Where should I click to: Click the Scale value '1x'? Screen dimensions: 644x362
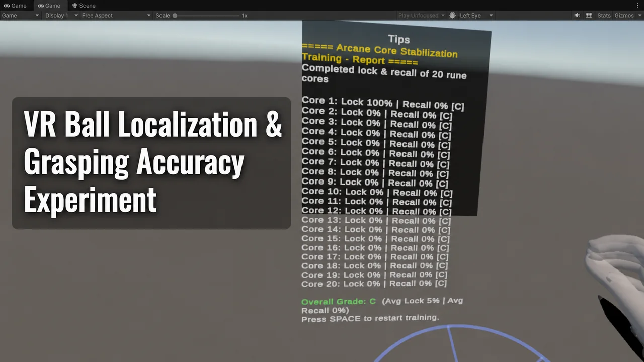(245, 16)
